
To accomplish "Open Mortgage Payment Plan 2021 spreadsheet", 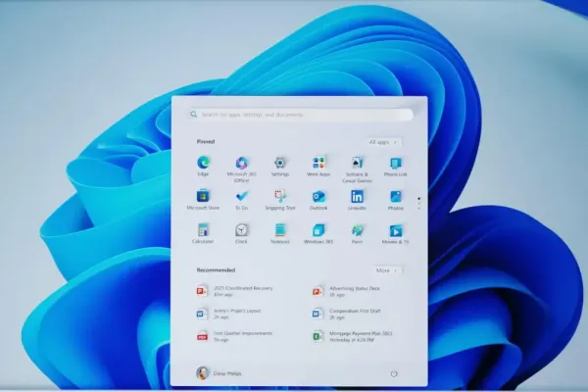I will 353,336.
